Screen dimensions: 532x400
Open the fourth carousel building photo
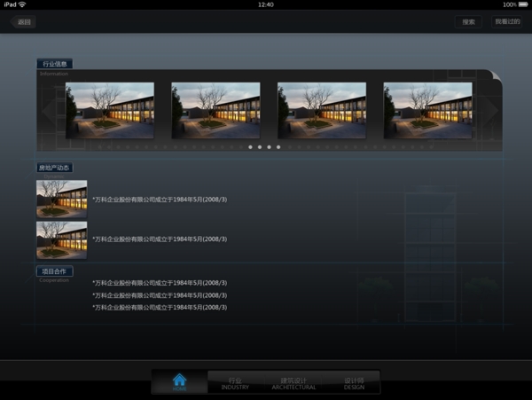[x=427, y=110]
